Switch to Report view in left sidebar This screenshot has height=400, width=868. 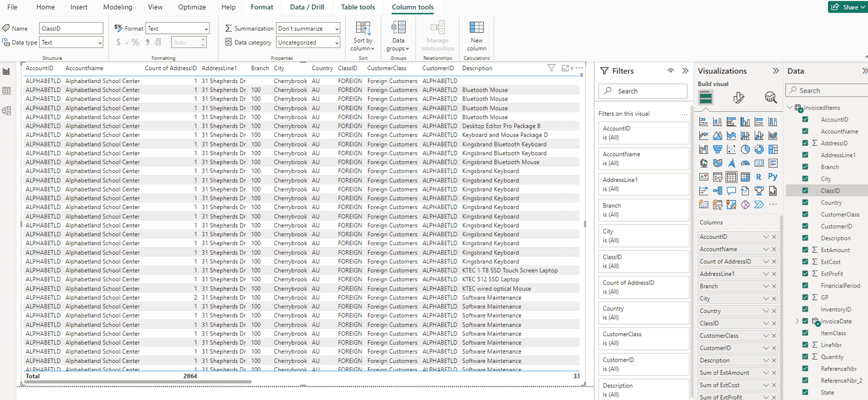click(7, 71)
